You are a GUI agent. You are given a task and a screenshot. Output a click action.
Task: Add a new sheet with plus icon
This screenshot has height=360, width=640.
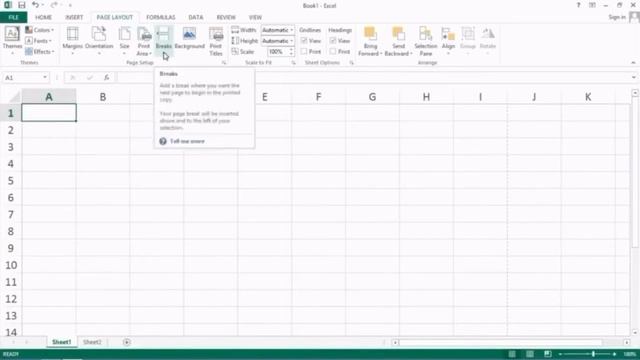point(127,342)
